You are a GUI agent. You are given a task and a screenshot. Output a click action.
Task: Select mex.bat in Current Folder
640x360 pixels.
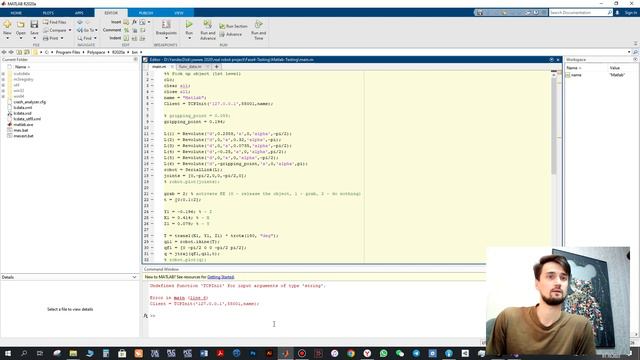[x=21, y=130]
